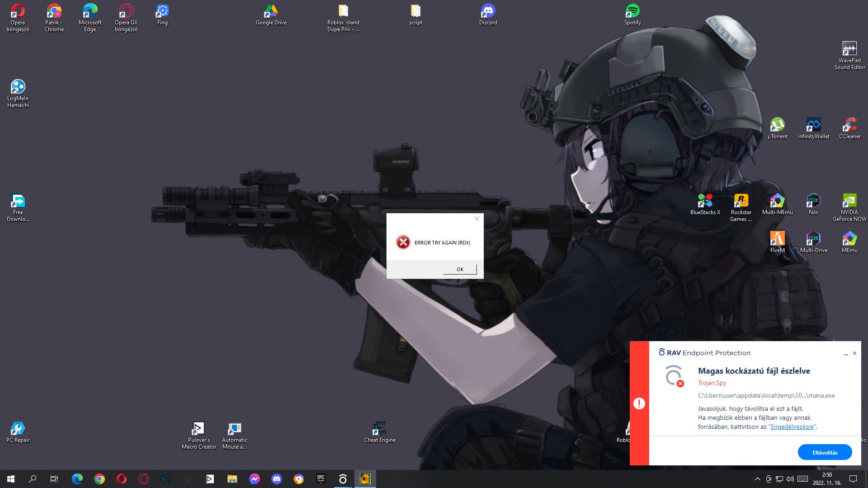Open the Discord desktop shortcut
This screenshot has width=868, height=488.
tap(488, 12)
